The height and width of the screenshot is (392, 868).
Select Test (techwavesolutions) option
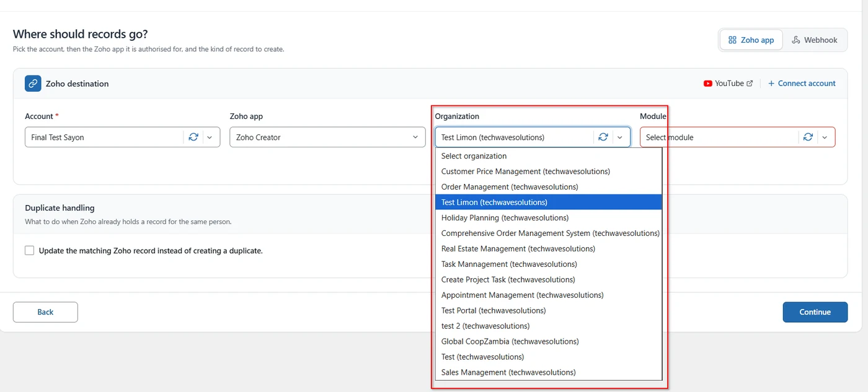tap(549, 357)
